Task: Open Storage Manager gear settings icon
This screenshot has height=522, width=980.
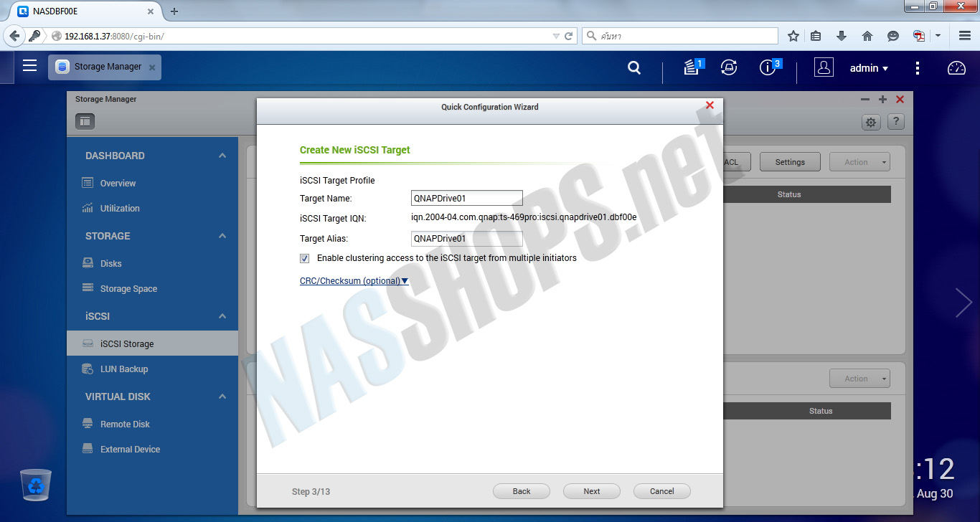Action: pyautogui.click(x=871, y=122)
